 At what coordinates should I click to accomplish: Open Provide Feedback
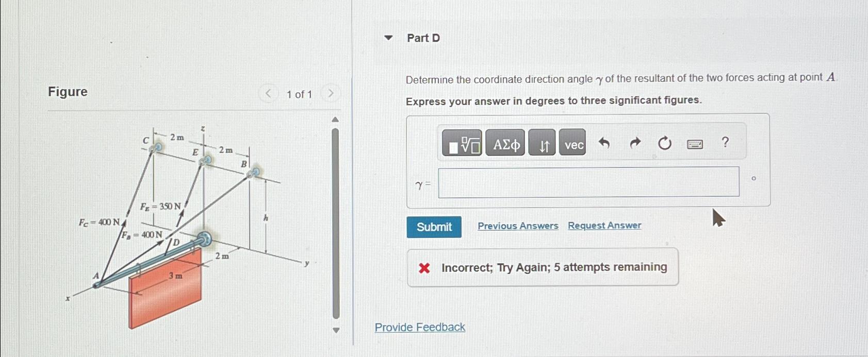click(x=419, y=327)
